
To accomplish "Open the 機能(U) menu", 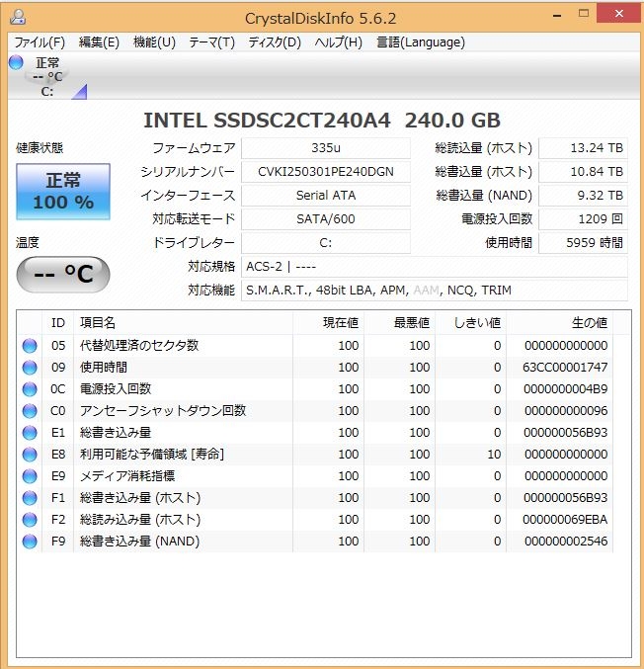I will (x=154, y=42).
